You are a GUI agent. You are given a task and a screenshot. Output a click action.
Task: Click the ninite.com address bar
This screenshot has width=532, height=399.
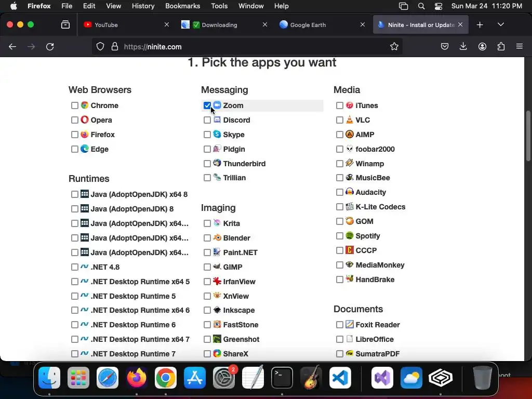[247, 46]
